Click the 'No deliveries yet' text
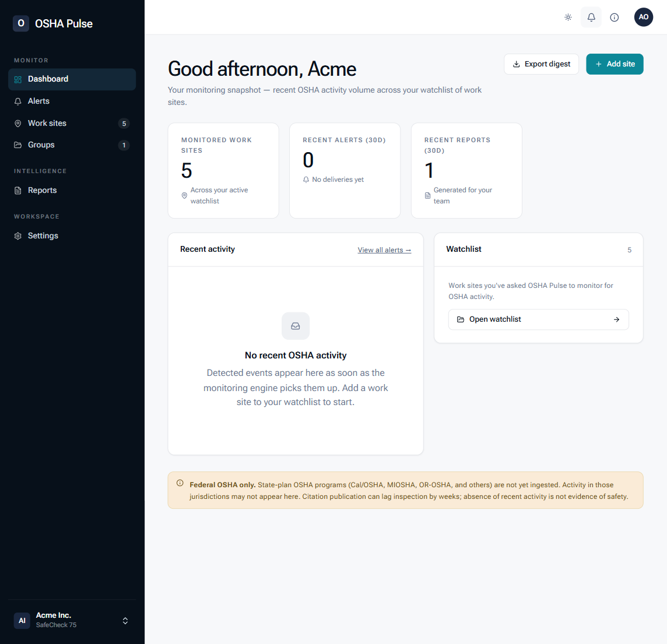This screenshot has width=667, height=644. coord(338,180)
